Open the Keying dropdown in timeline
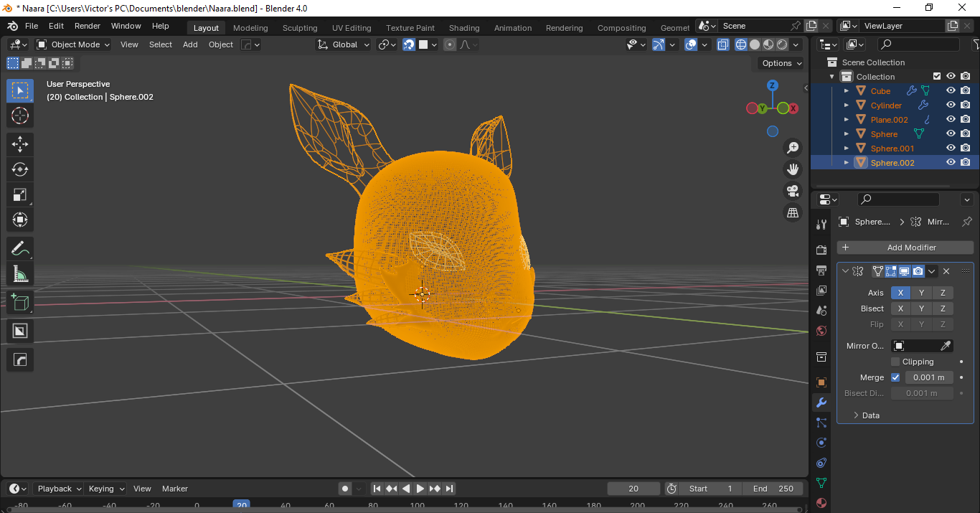This screenshot has width=980, height=513. 106,489
